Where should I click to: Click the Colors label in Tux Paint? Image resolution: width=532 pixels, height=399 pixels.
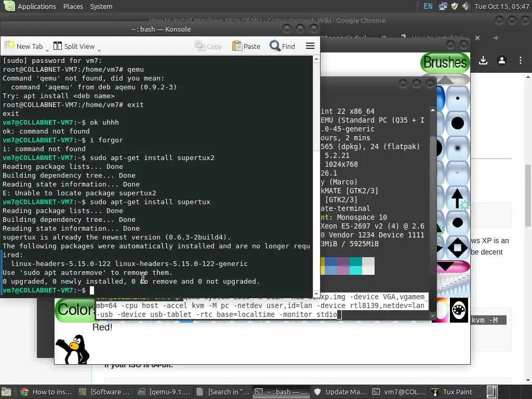[x=76, y=310]
